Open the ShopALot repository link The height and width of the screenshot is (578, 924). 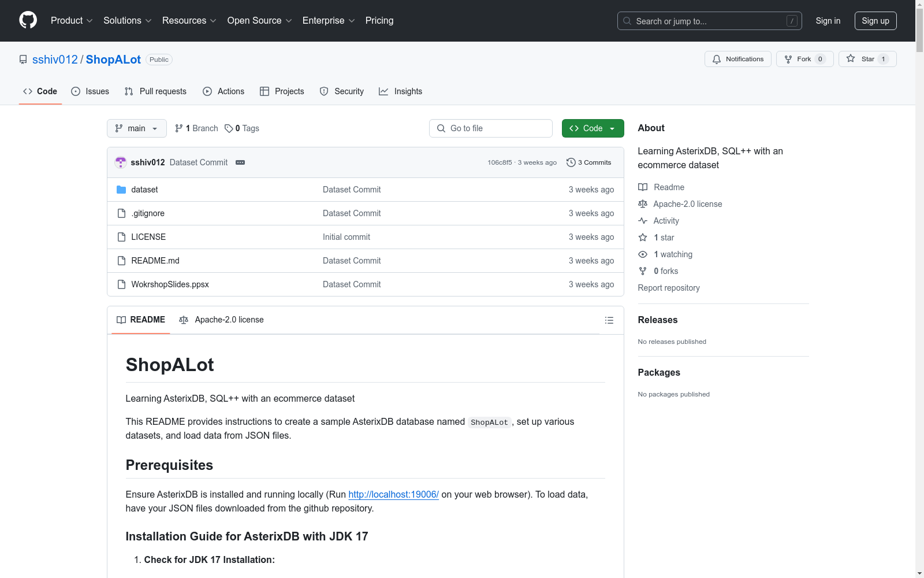pos(113,60)
